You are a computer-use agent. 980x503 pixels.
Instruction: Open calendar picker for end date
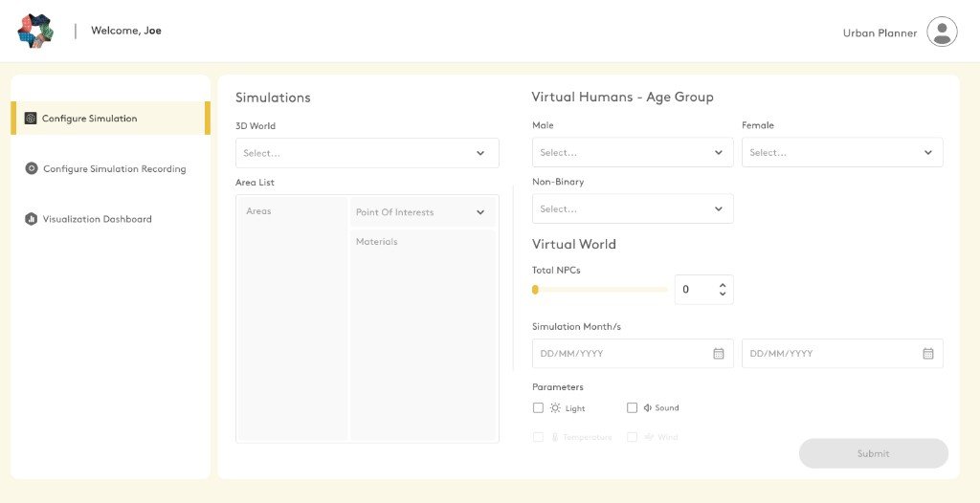[x=928, y=354]
